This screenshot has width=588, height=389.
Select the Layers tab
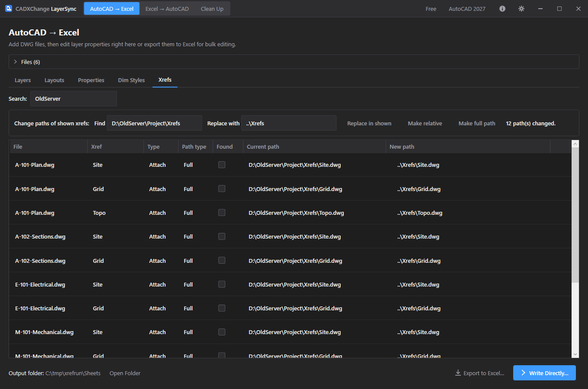22,80
